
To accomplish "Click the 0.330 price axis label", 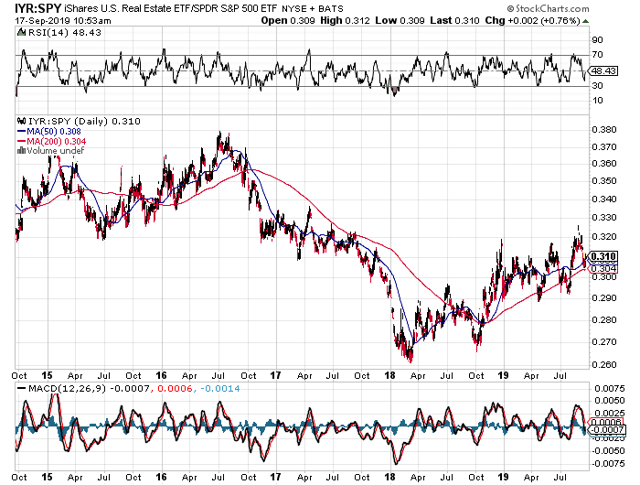I will [604, 218].
